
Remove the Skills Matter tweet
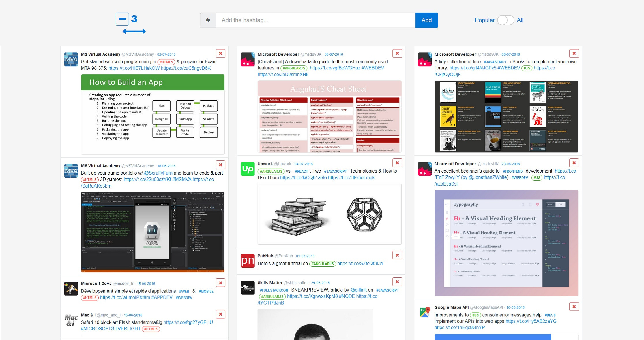pos(397,282)
